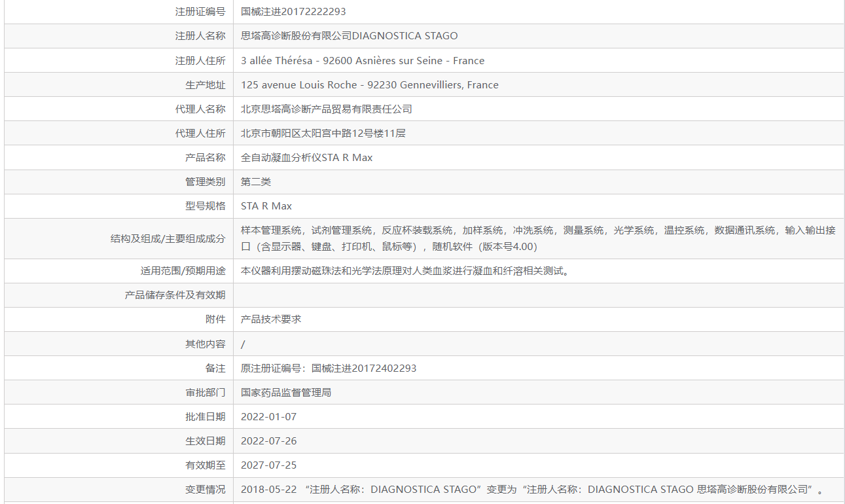The image size is (845, 504).
Task: Click the 生效日期 label
Action: 206,441
